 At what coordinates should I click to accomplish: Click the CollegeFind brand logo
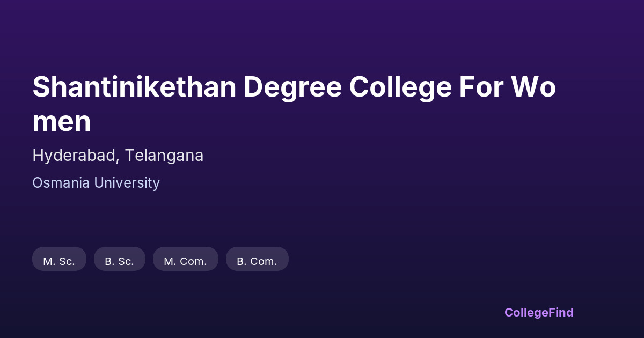[538, 312]
